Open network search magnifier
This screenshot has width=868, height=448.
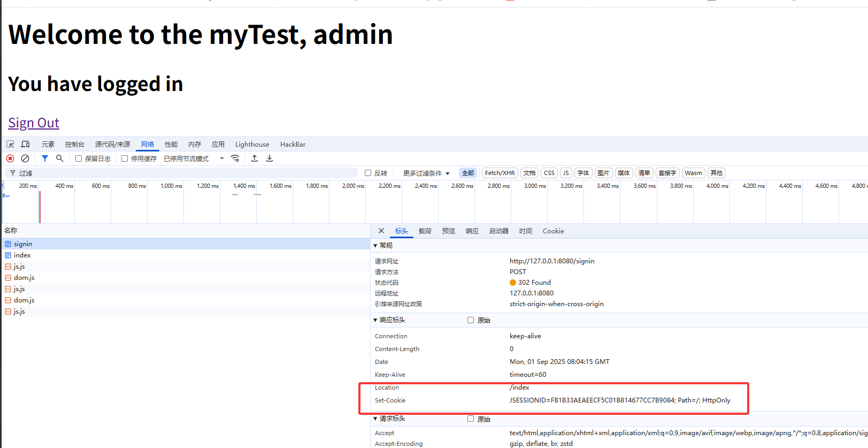pyautogui.click(x=60, y=158)
